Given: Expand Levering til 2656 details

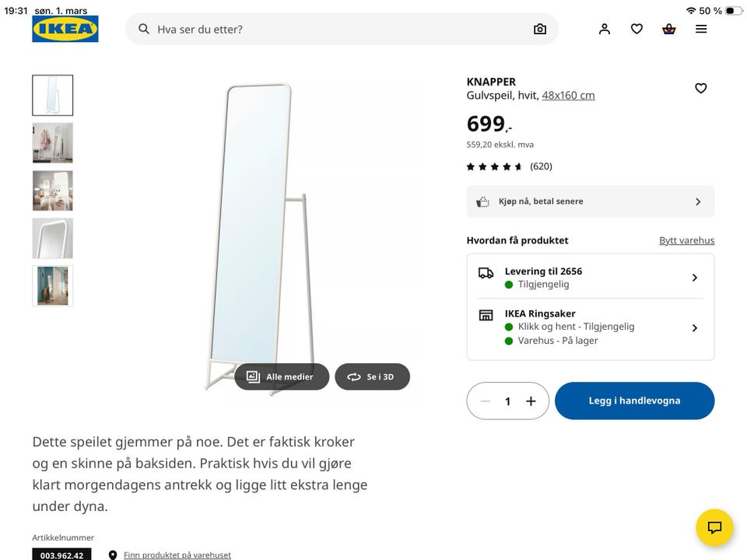Looking at the screenshot, I should (591, 278).
